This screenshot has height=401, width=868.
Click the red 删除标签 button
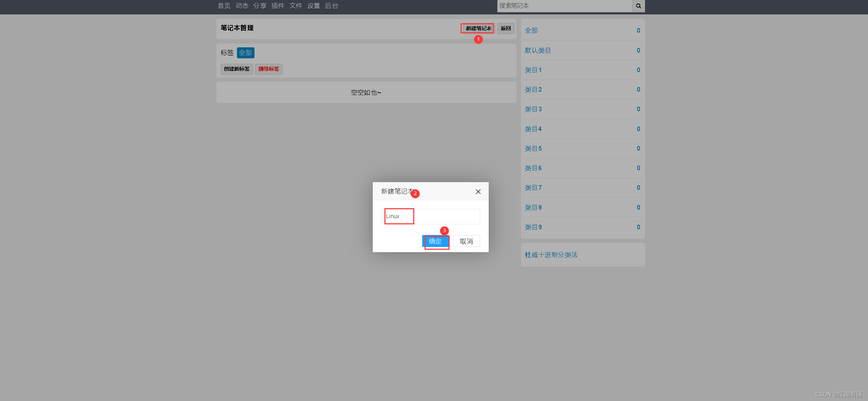[x=269, y=69]
